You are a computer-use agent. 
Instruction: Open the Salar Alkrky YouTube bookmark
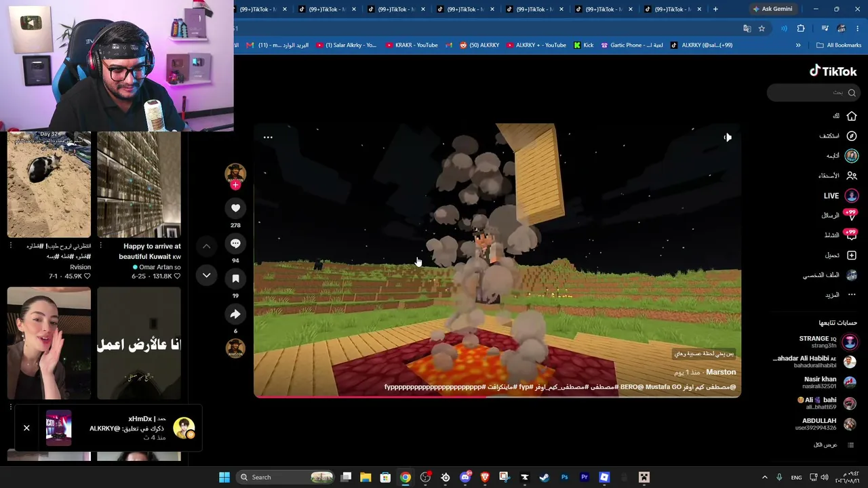[x=346, y=45]
